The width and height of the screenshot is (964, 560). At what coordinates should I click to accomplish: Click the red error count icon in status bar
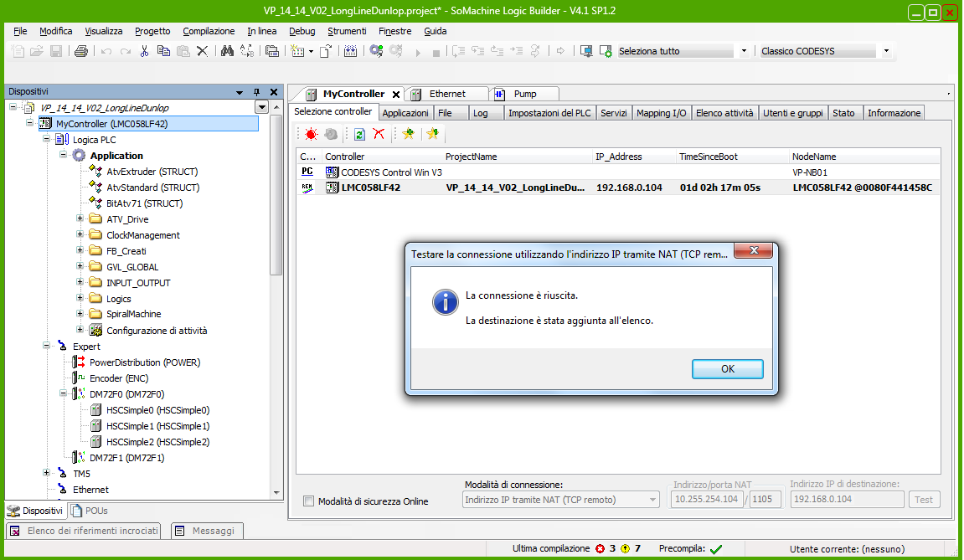(600, 549)
